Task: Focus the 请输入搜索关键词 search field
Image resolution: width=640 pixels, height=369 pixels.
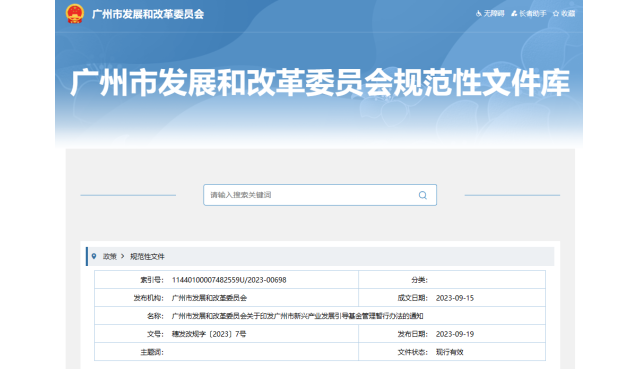Action: [x=320, y=195]
